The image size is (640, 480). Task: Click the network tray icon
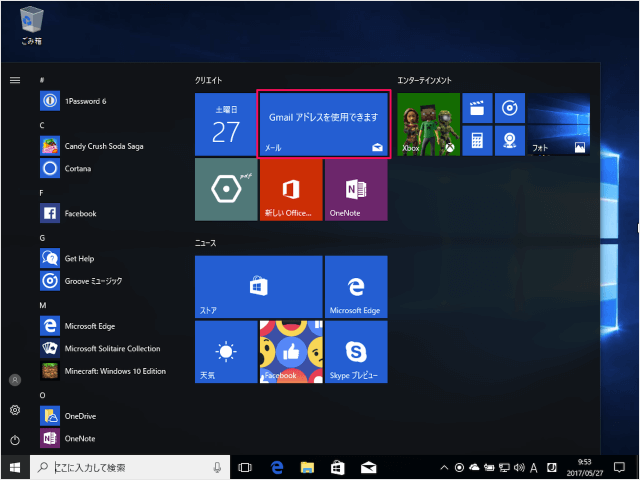[x=504, y=467]
